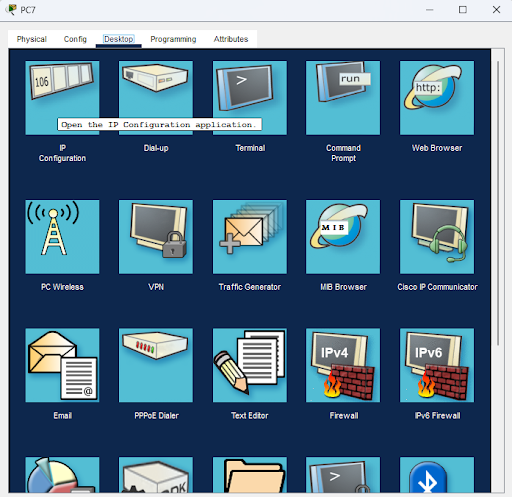The width and height of the screenshot is (512, 497).
Task: Select the Desktop tab
Action: point(119,39)
